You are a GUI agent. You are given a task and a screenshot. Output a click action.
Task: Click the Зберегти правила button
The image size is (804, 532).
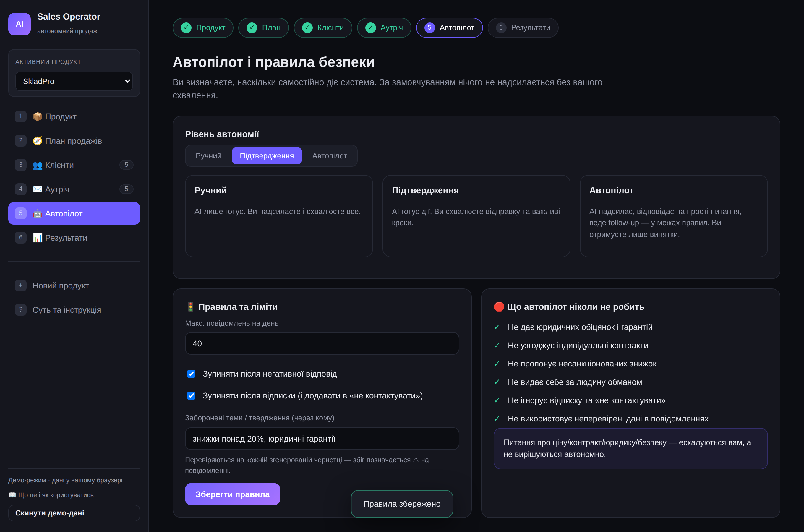coord(232,494)
